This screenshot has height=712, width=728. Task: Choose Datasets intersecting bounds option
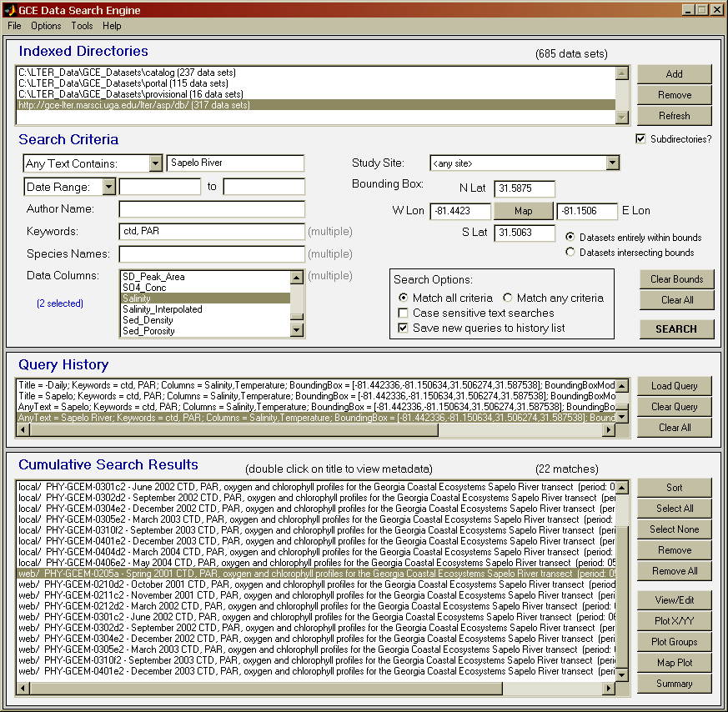(570, 252)
